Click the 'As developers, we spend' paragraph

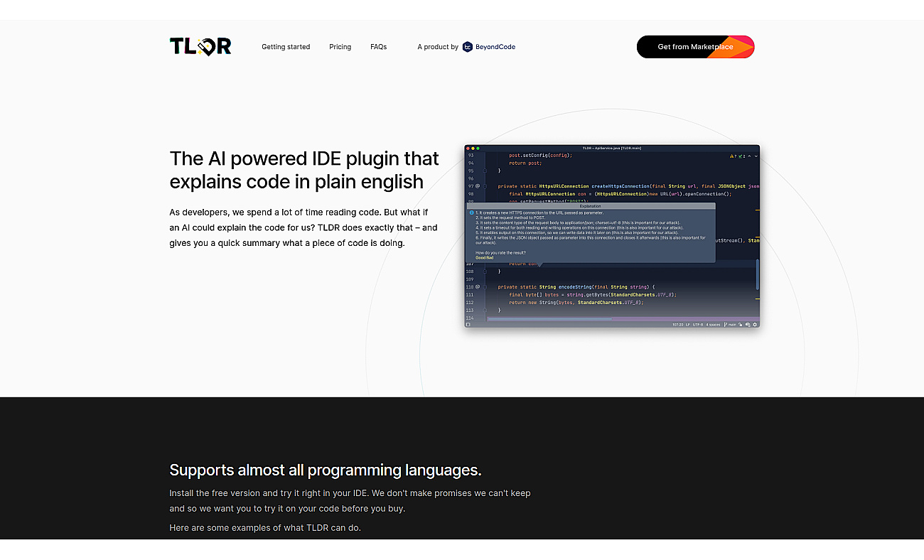pyautogui.click(x=303, y=227)
